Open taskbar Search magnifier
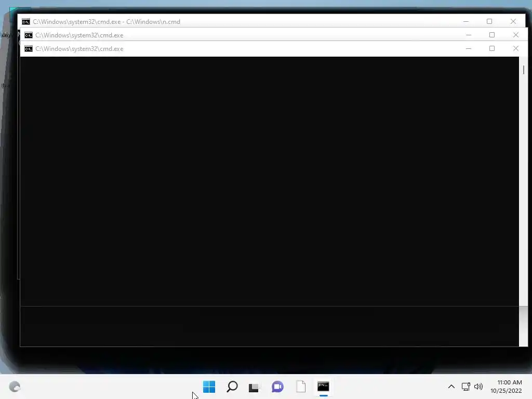 pos(232,387)
